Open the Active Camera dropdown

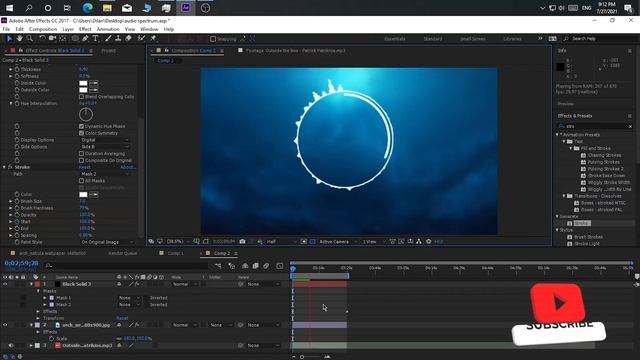[338, 242]
